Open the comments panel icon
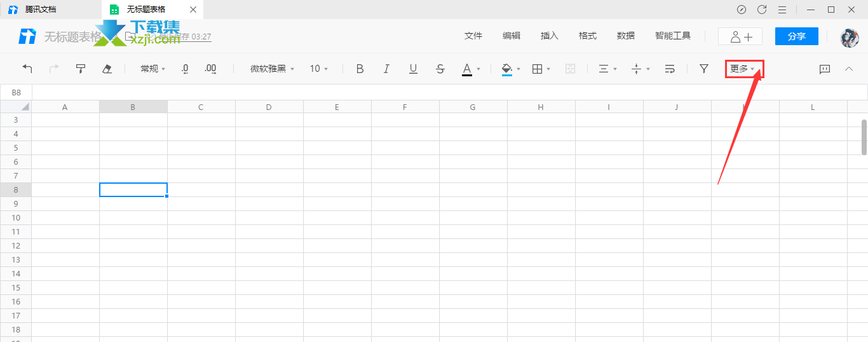The height and width of the screenshot is (342, 868). (x=825, y=69)
